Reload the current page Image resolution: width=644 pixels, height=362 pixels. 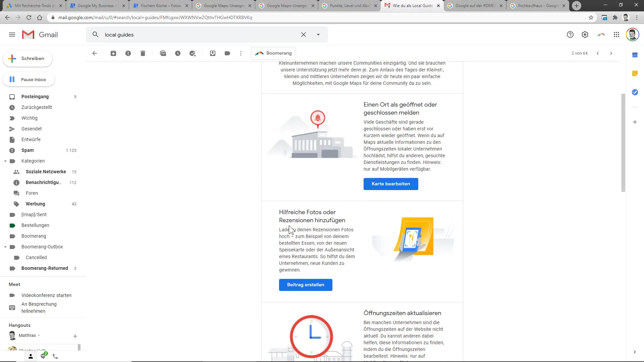pyautogui.click(x=29, y=17)
